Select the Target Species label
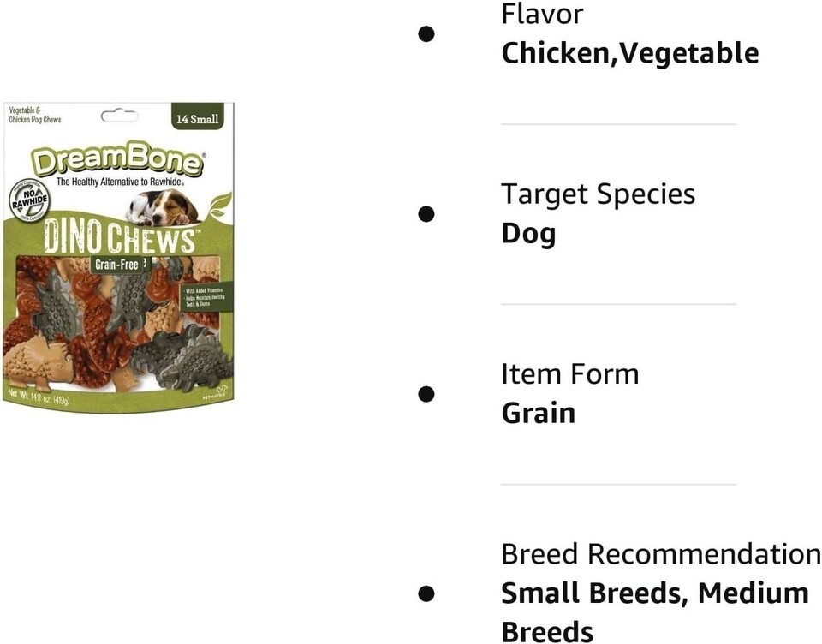Viewport: 822px width, 644px height. point(598,194)
